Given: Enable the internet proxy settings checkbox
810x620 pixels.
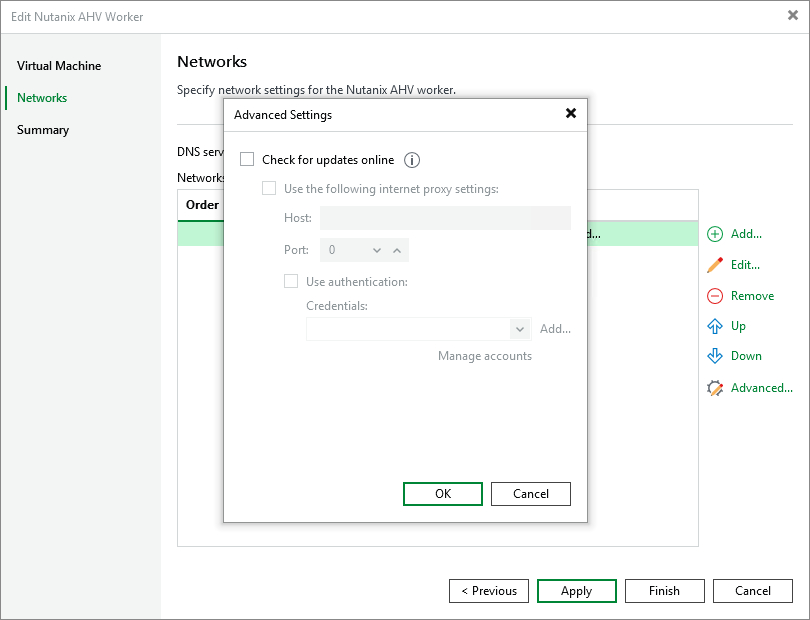Looking at the screenshot, I should pos(268,187).
